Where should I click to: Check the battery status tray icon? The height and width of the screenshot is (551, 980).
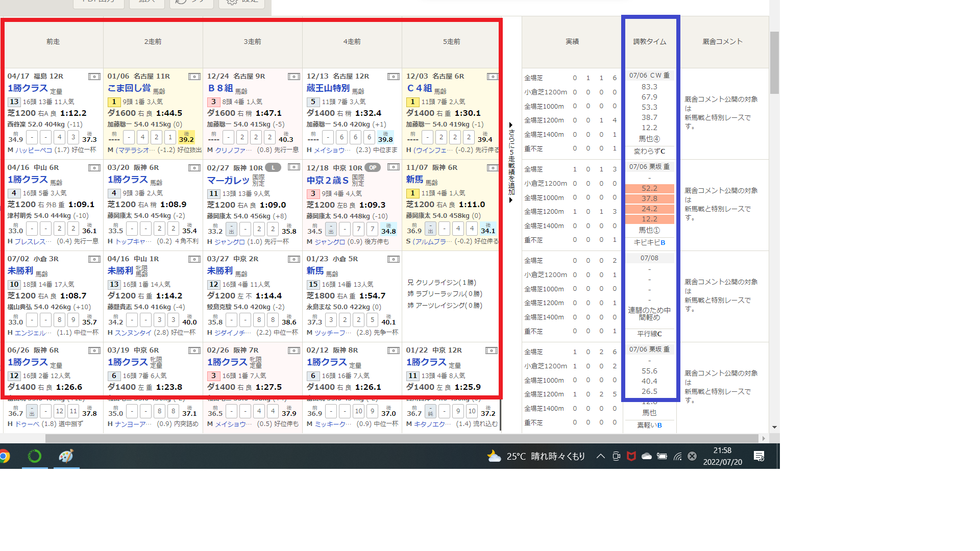click(662, 456)
